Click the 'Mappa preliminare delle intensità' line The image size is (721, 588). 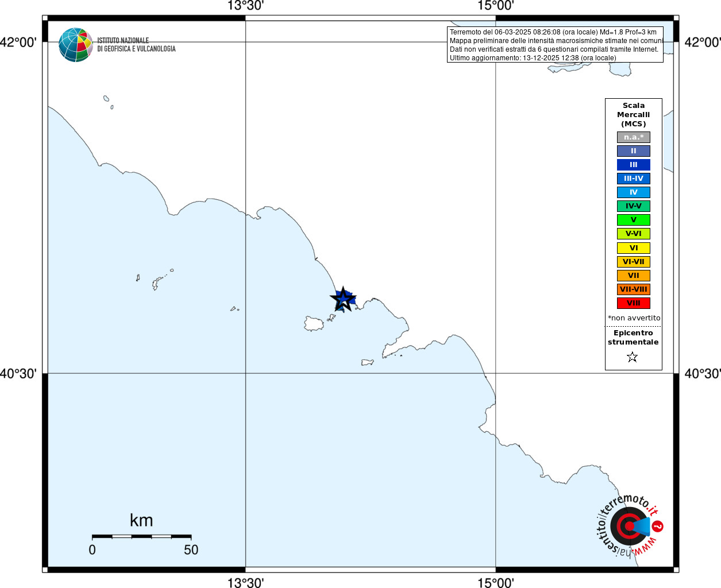[556, 41]
